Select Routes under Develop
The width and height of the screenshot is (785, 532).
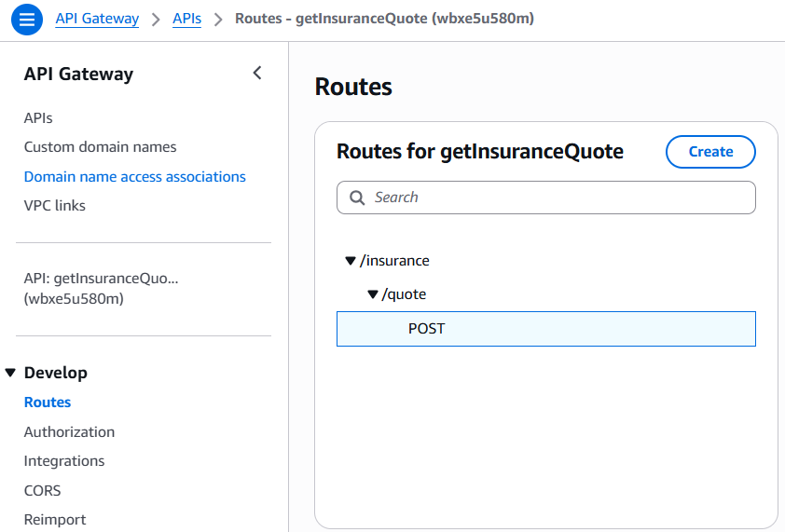click(48, 402)
